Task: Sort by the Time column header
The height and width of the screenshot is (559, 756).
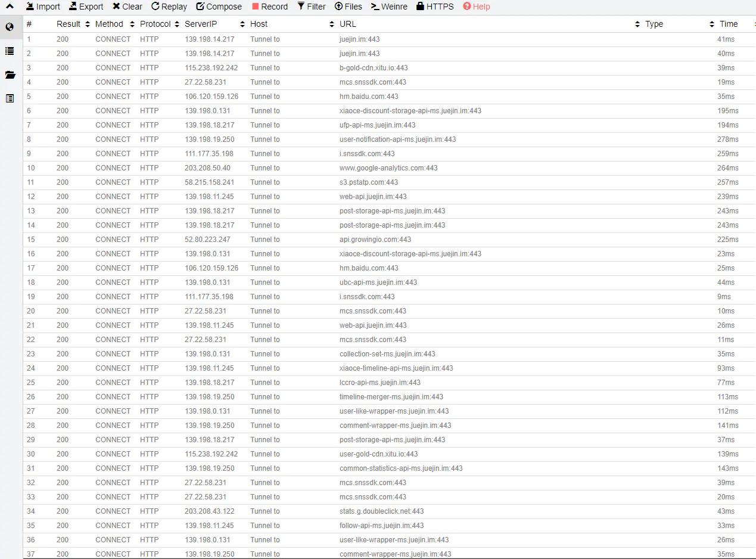Action: point(729,24)
